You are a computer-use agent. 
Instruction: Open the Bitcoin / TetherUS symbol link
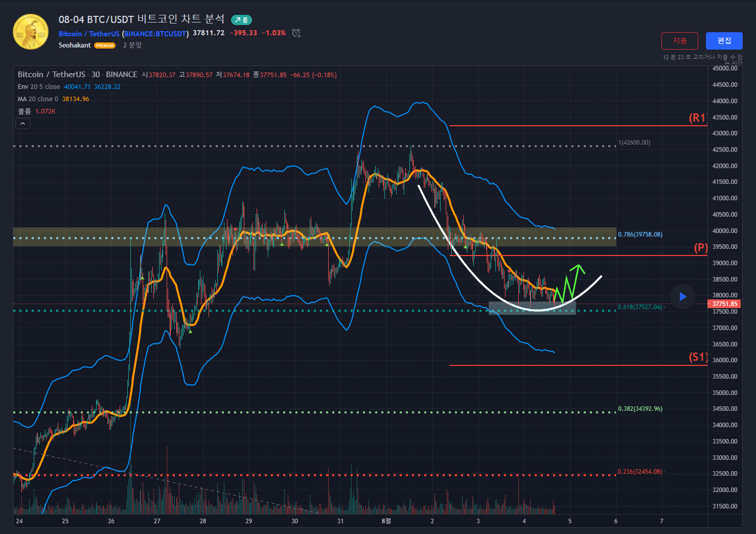(x=88, y=34)
